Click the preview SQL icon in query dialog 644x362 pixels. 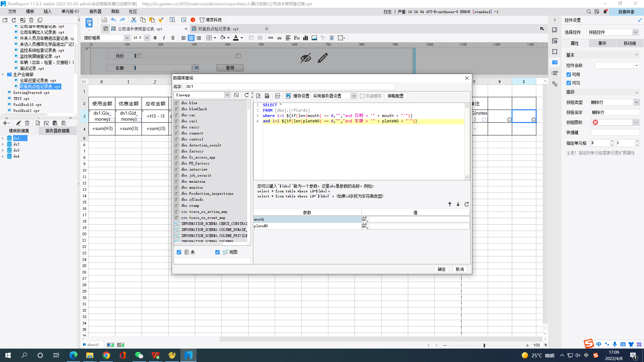258,96
